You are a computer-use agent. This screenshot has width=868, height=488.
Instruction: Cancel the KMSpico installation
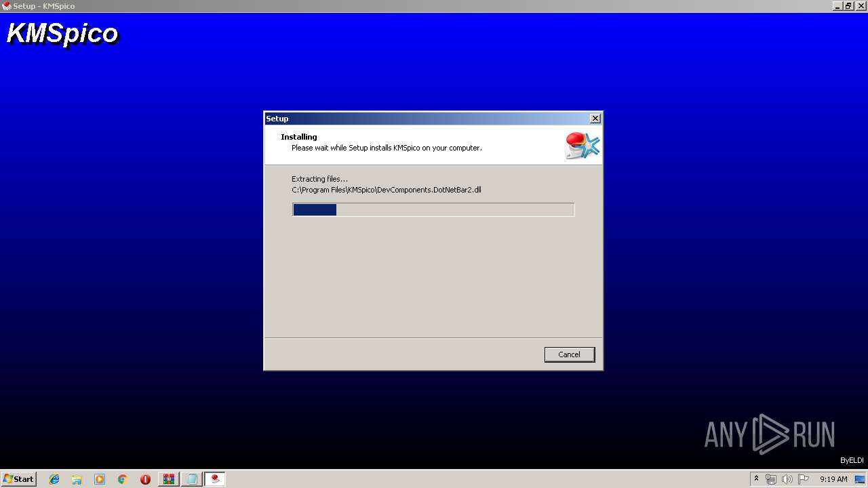click(569, 354)
